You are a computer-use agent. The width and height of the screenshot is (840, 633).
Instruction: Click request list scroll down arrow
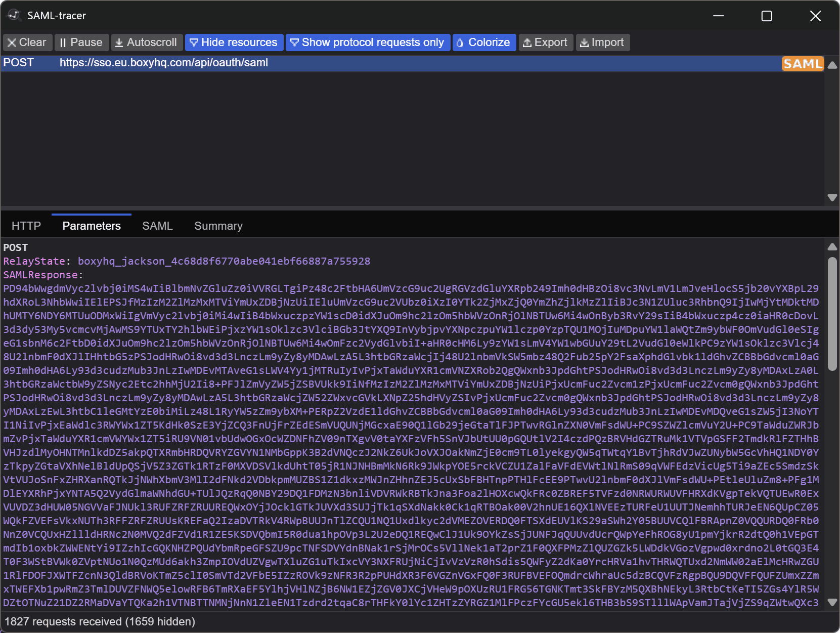click(x=832, y=197)
